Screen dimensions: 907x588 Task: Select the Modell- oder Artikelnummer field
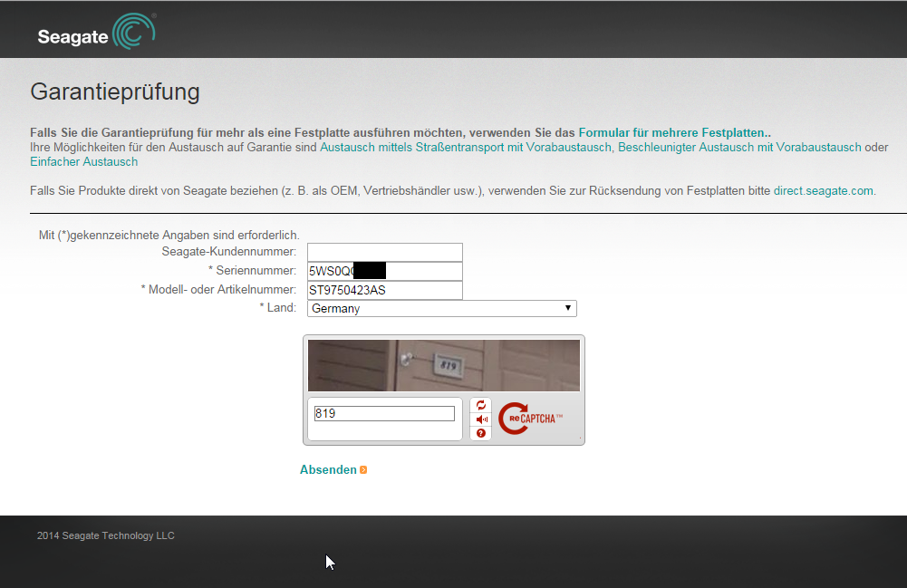(x=384, y=290)
